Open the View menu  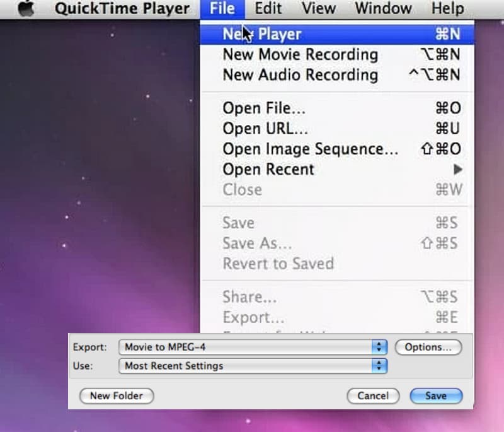coord(318,9)
